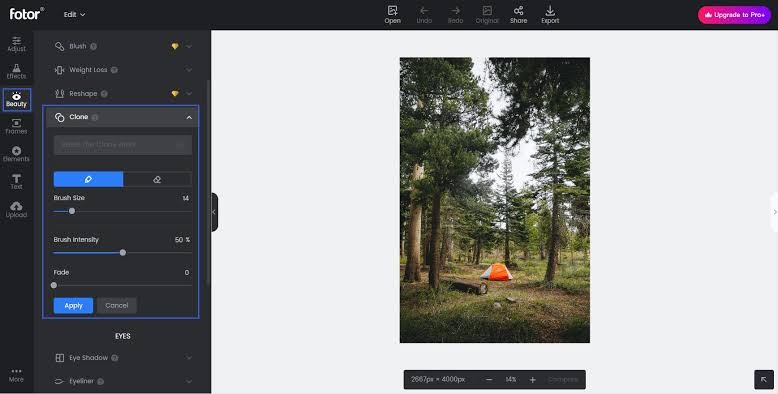Image resolution: width=778 pixels, height=394 pixels.
Task: Click the Reshape info icon
Action: (104, 94)
